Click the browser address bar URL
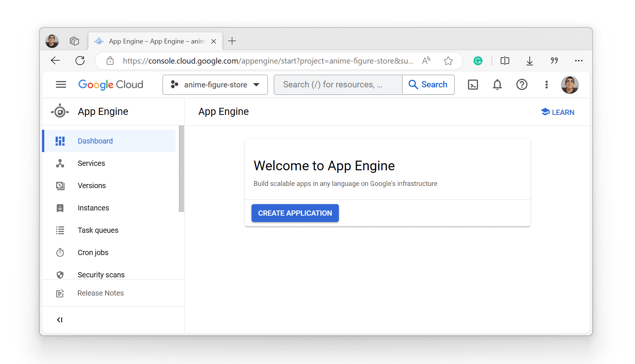 pos(268,61)
